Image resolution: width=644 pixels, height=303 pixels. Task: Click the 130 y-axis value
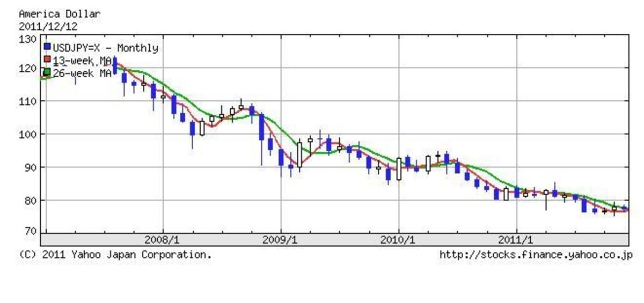[27, 39]
